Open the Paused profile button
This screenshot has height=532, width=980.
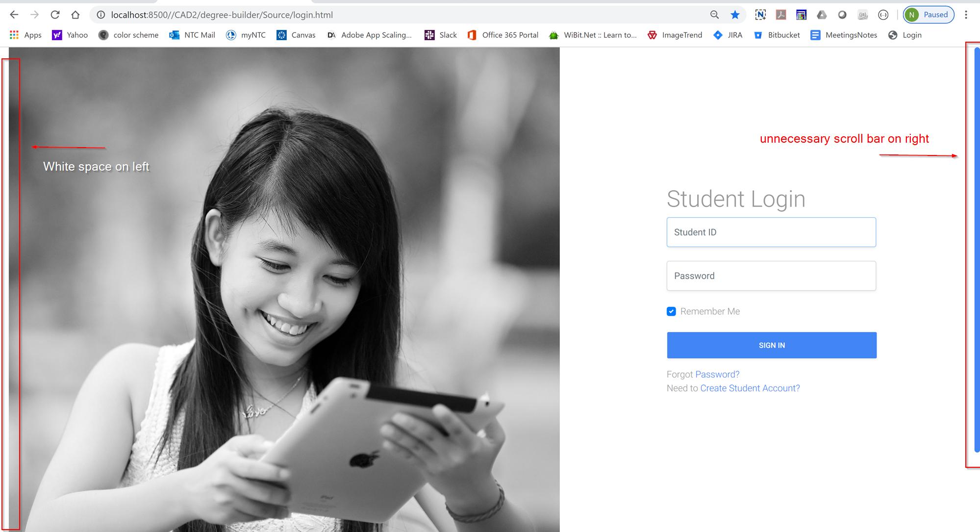point(929,15)
